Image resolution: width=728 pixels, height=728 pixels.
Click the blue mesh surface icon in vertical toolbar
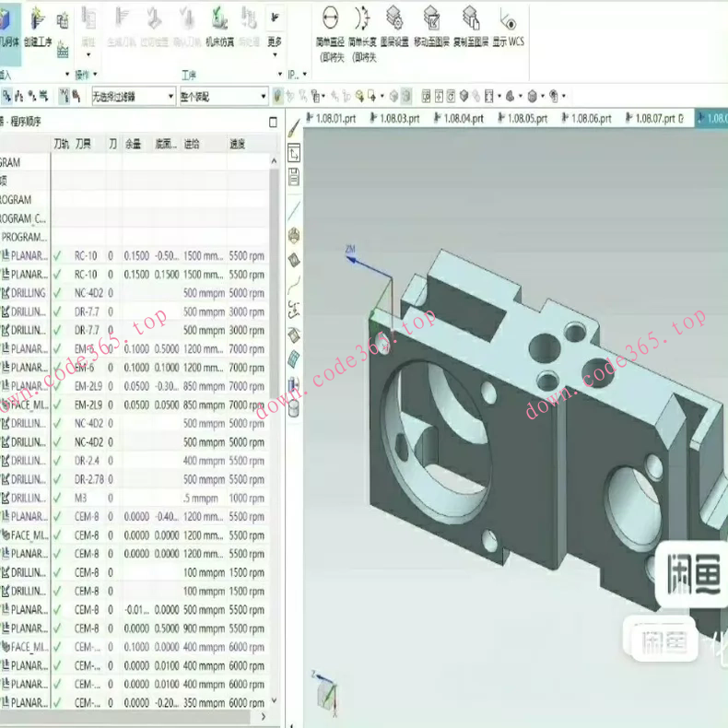point(294,358)
